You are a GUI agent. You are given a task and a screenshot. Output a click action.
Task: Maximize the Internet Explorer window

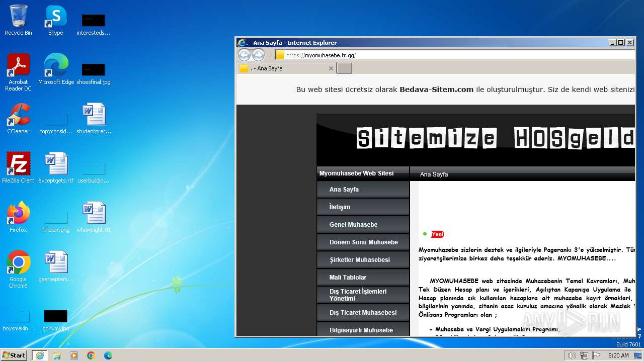pyautogui.click(x=620, y=43)
